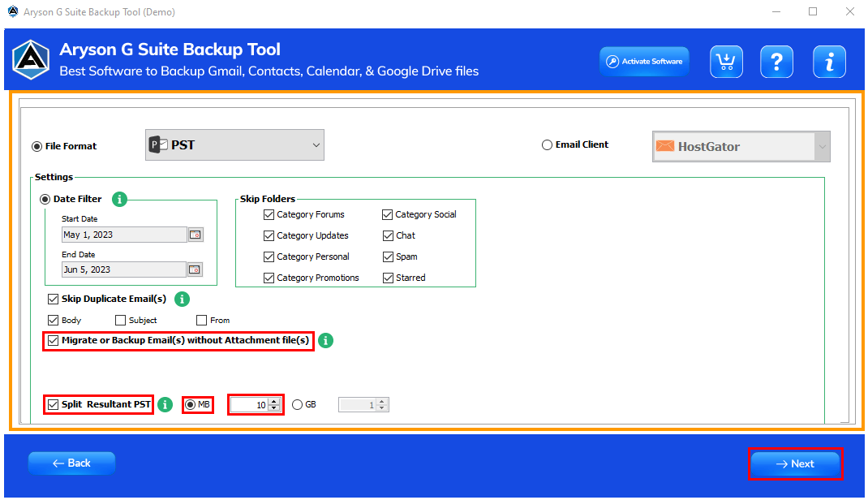Select the Date Filter radio option
This screenshot has height=500, width=868.
coord(45,200)
